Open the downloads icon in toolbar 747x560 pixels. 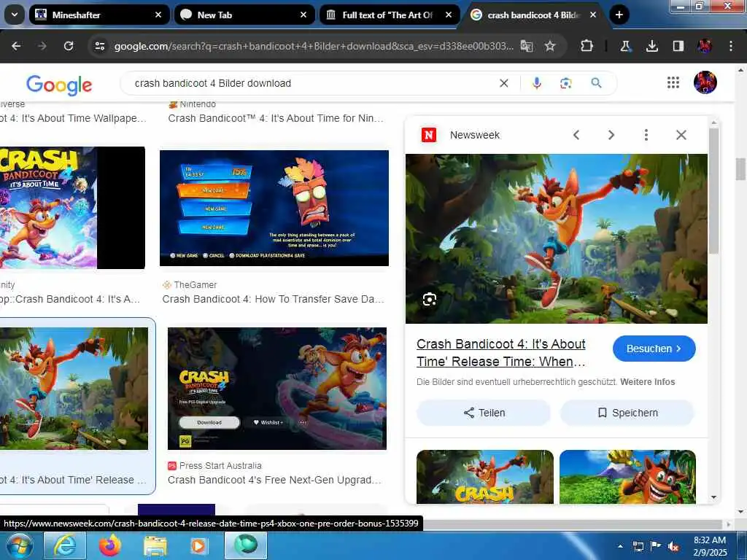point(651,46)
